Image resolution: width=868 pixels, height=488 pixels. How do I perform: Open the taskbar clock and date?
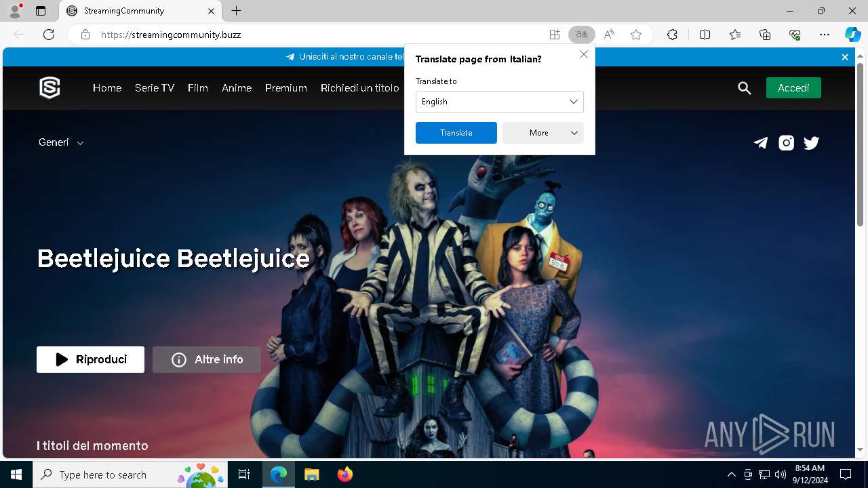(809, 474)
